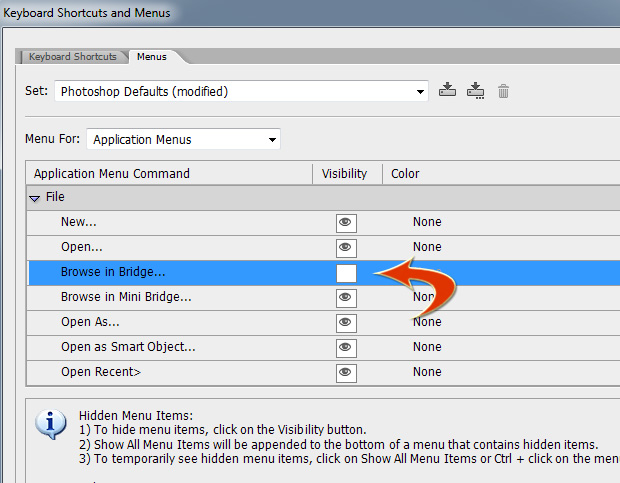Toggle visibility of Open As...
The image size is (620, 483).
(346, 323)
